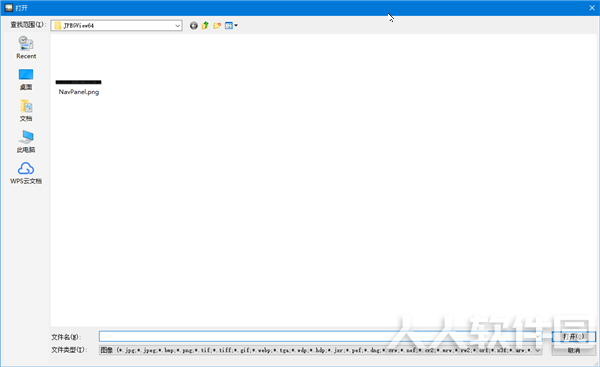Open WPS云文档 cloud documents
The image size is (600, 367).
click(26, 173)
